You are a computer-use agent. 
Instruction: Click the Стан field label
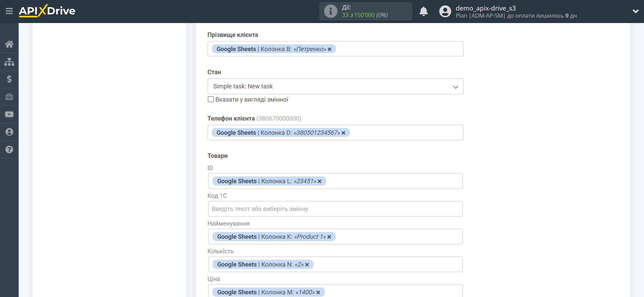click(214, 72)
